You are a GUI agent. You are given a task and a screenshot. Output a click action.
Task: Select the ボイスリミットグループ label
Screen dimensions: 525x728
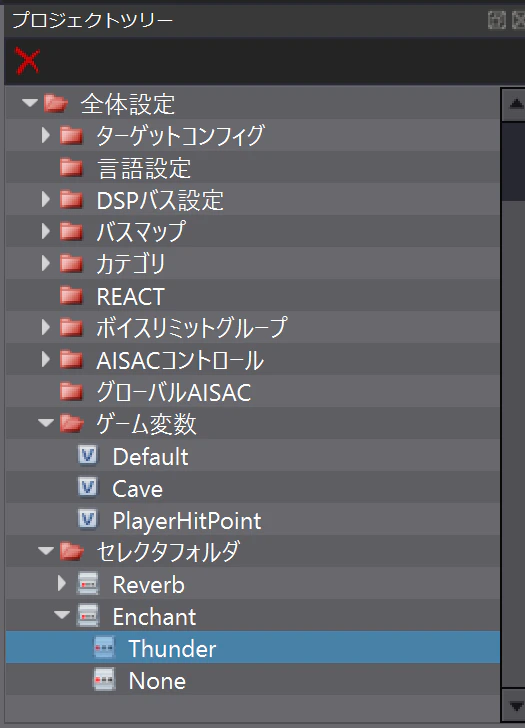click(x=192, y=328)
